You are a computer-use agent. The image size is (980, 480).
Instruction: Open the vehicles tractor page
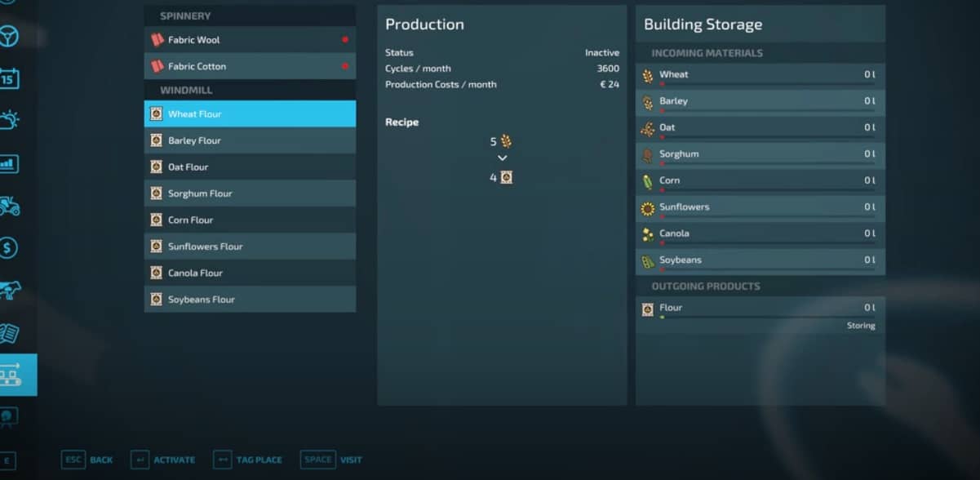click(9, 206)
